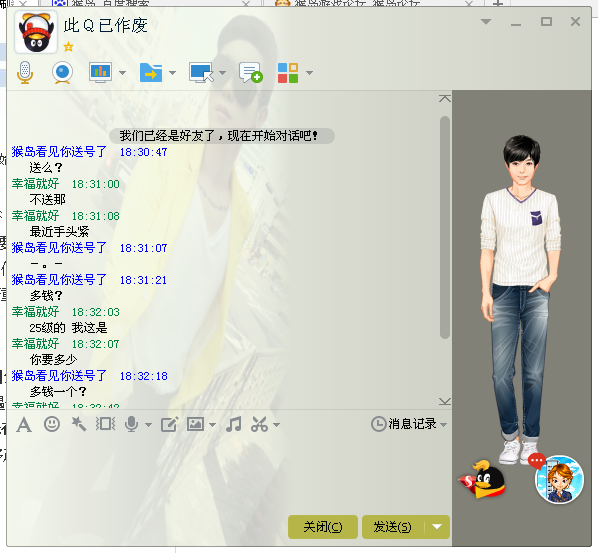This screenshot has width=598, height=553.
Task: Click the chat vertical scrollbar thumb
Action: 445,227
